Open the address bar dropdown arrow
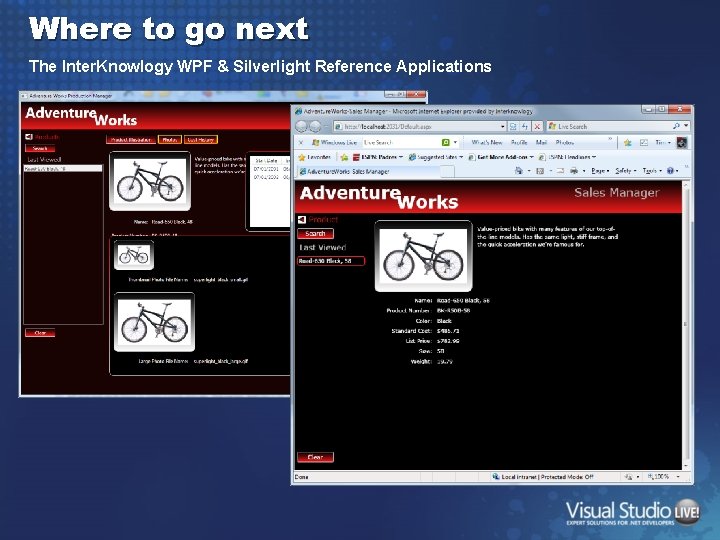Screen dimensions: 720x540 [x=502, y=126]
